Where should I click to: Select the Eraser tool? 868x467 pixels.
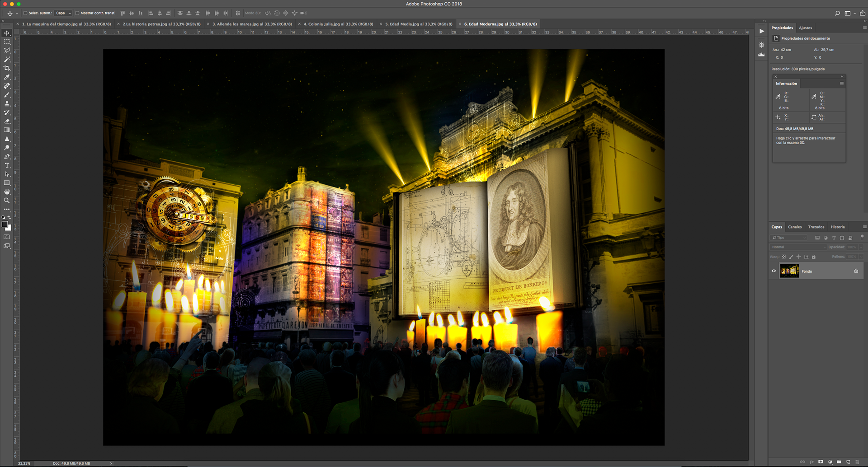[7, 121]
